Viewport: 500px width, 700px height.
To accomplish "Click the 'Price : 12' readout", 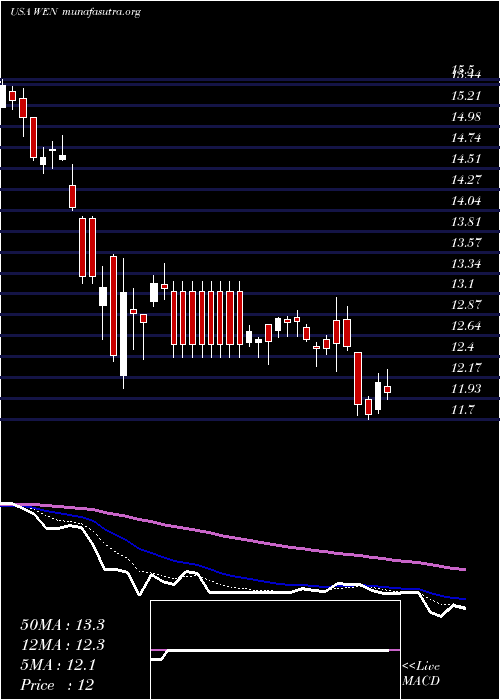I will [x=57, y=685].
